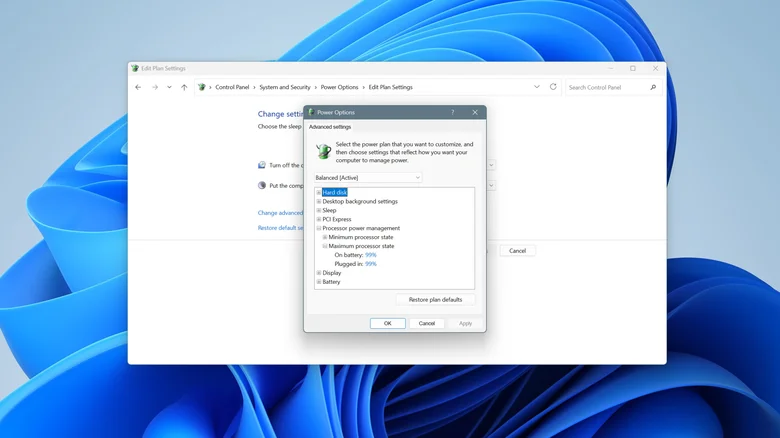780x438 pixels.
Task: Cancel in the Edit Plan Settings window
Action: [517, 251]
